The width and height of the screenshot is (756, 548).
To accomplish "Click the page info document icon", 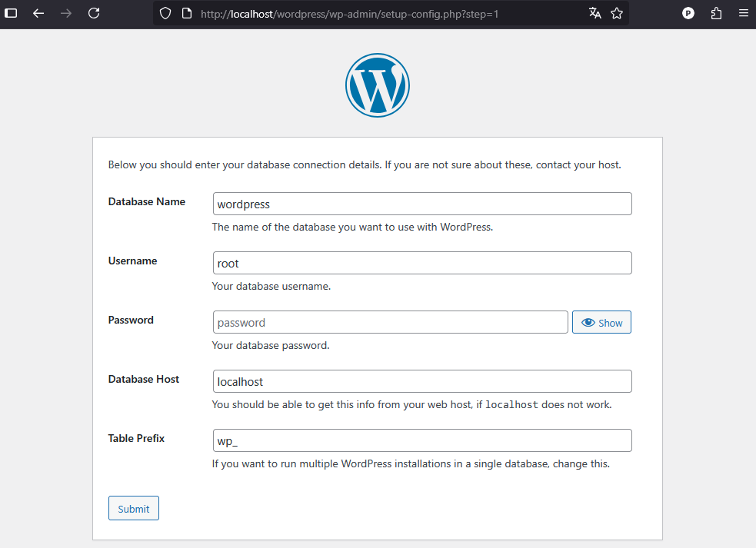I will point(187,14).
